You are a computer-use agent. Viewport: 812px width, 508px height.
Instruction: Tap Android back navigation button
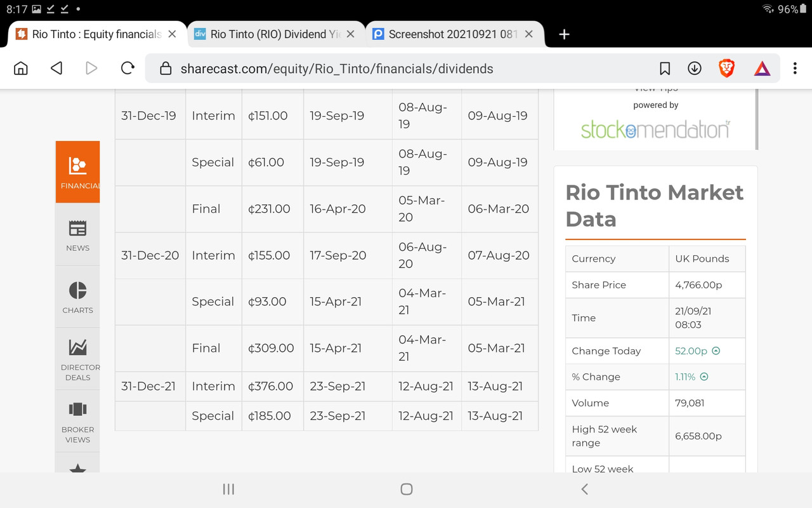584,489
